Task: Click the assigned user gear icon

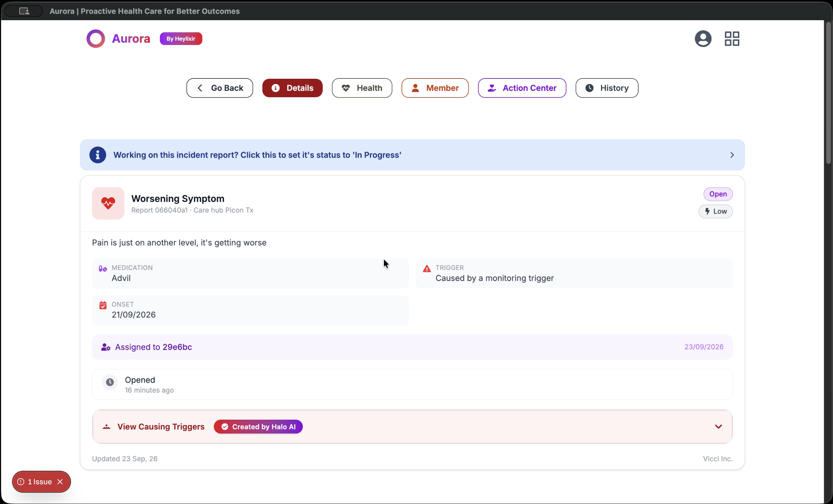Action: (106, 347)
